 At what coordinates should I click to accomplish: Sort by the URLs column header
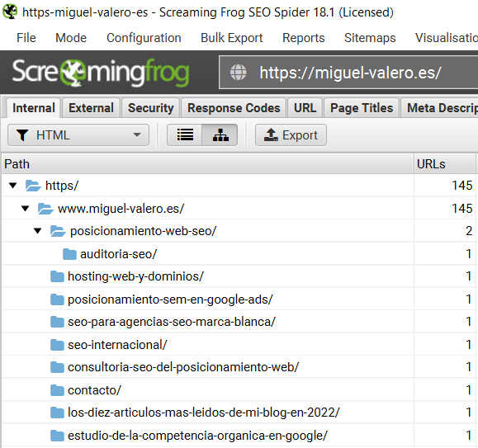[444, 164]
